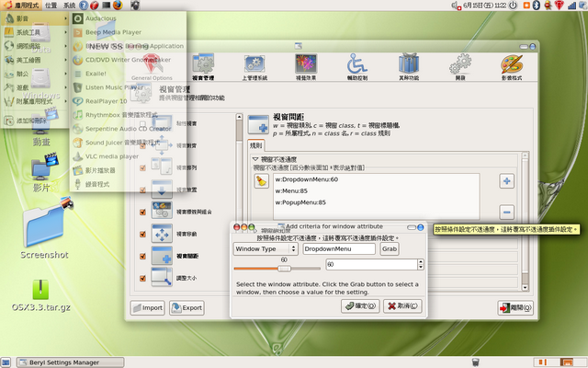This screenshot has height=368, width=588.
Task: Click the opacity value spinner arrows
Action: (421, 264)
